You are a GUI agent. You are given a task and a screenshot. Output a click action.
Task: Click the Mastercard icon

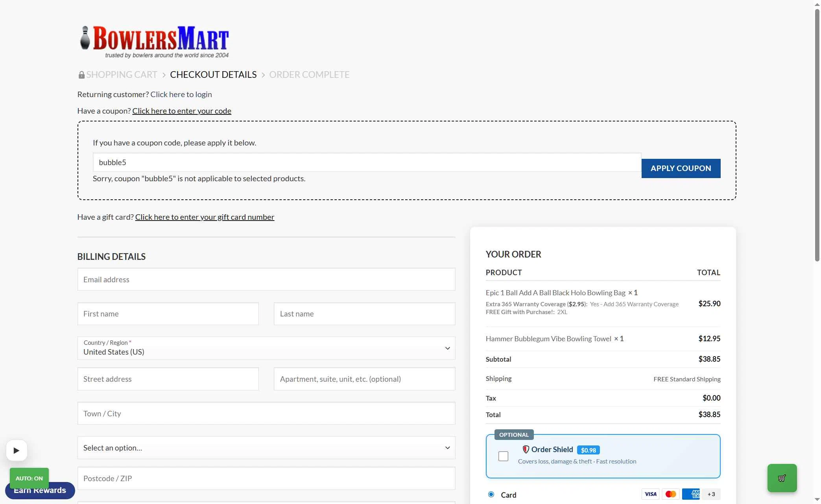[x=670, y=494]
